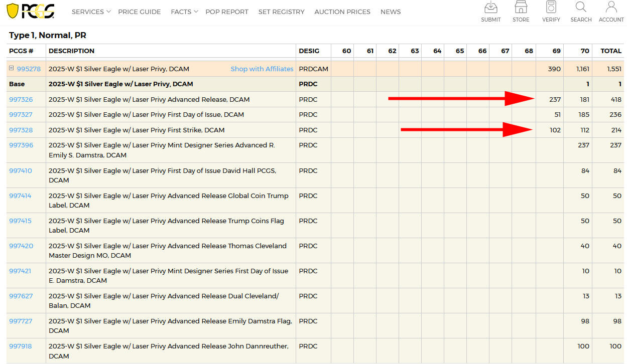Open PCGS number 997415 link

tap(20, 221)
